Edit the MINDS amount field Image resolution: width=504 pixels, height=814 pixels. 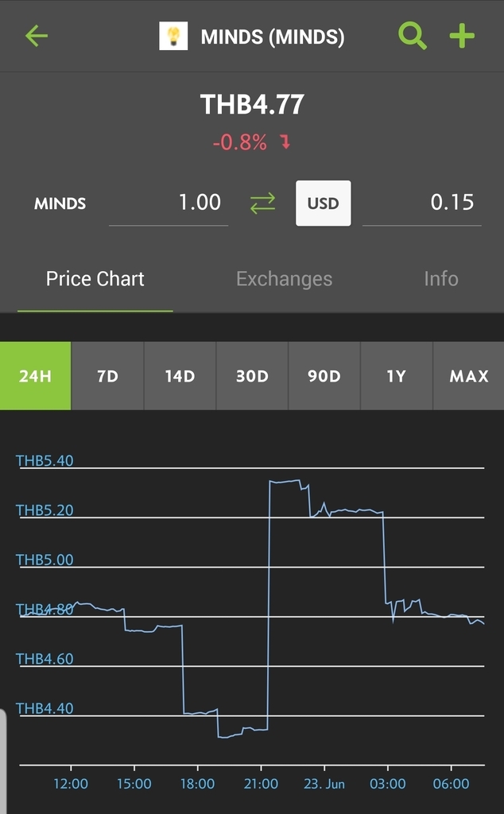click(x=169, y=203)
